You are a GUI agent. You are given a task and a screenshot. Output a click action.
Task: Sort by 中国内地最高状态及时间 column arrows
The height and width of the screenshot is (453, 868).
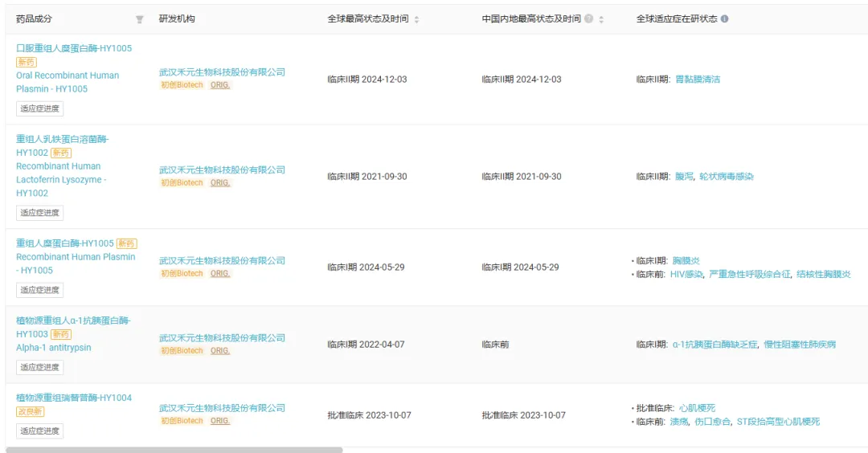tap(601, 19)
